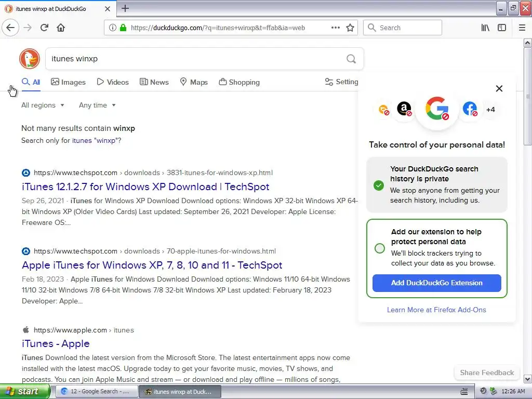
Task: Switch to 12 - Google Search taskbar window
Action: point(96,392)
